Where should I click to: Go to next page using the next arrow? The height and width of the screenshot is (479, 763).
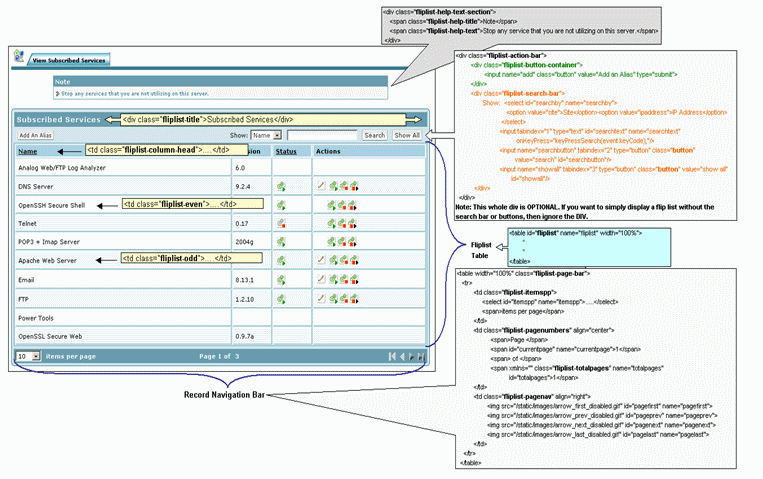pos(412,356)
